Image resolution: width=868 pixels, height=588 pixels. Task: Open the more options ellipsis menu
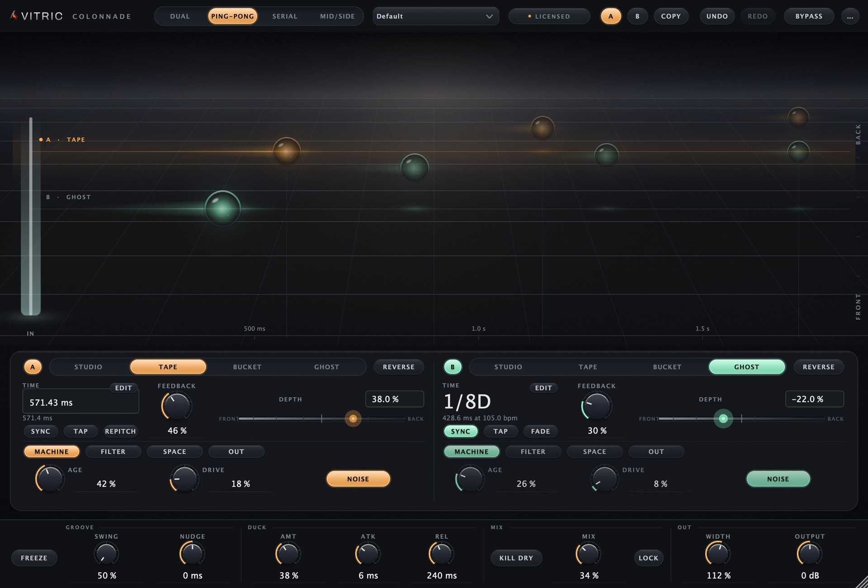[850, 16]
